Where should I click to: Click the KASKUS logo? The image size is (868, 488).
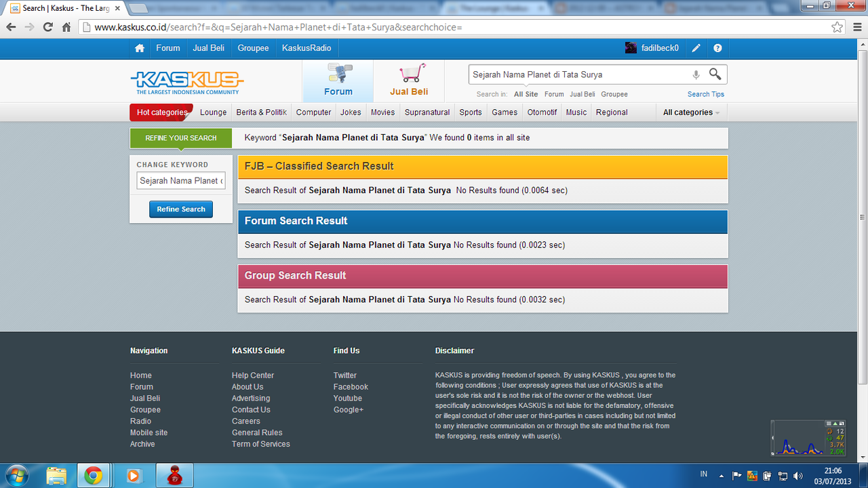[x=186, y=83]
